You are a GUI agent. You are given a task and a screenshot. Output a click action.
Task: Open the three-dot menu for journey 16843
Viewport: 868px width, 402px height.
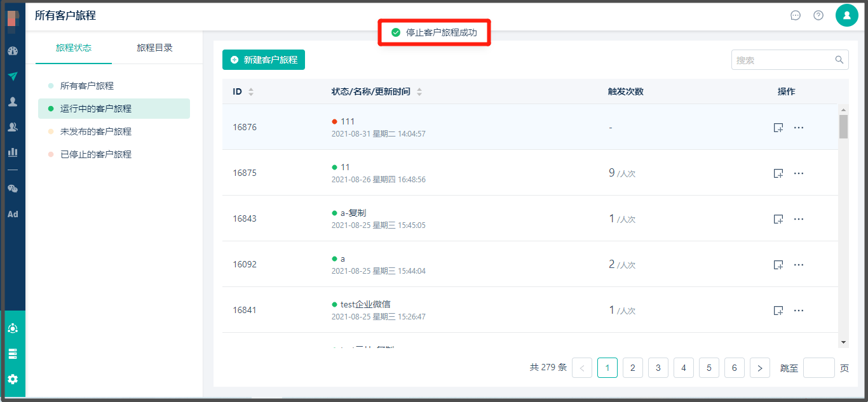pyautogui.click(x=799, y=219)
